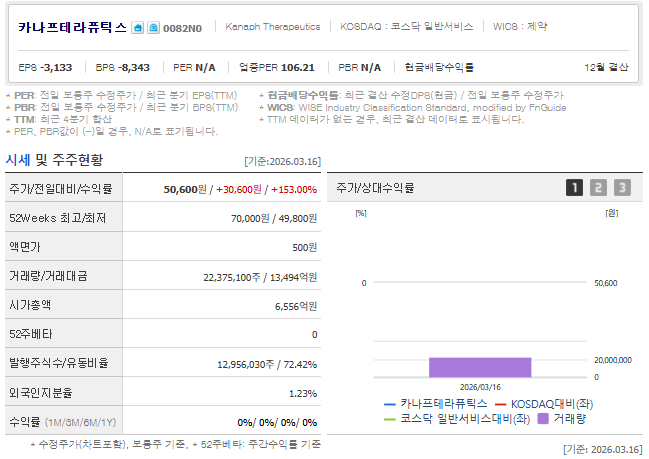Click the 500원 face value
The image size is (649, 459).
click(x=305, y=248)
